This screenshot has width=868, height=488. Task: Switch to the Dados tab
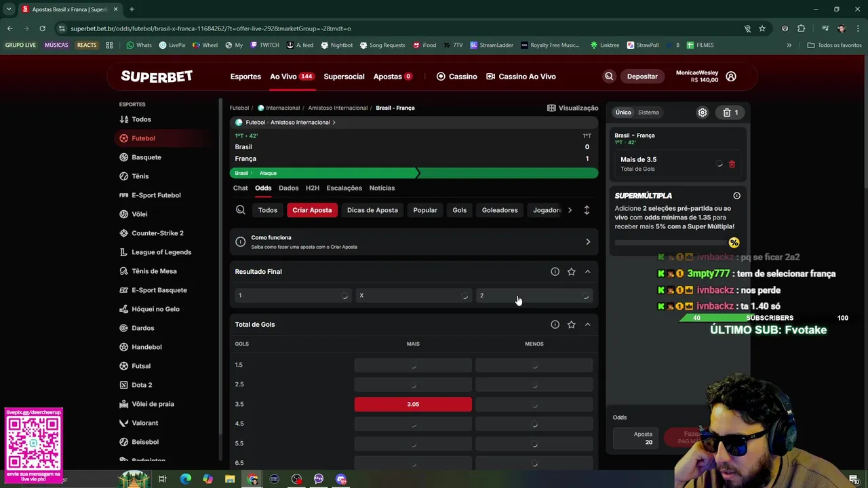(288, 188)
